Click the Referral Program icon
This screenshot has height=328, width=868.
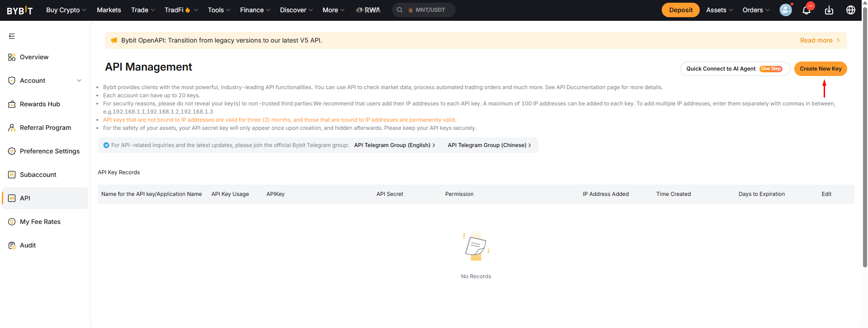(12, 128)
